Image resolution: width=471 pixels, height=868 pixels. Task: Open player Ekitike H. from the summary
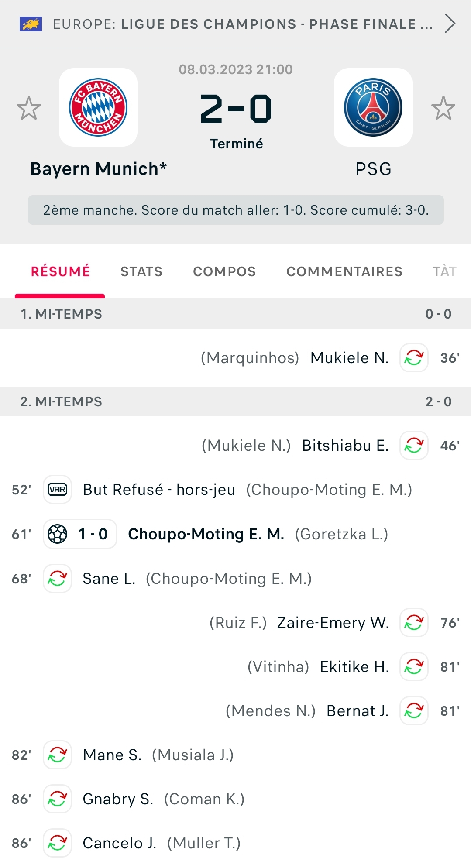(354, 667)
